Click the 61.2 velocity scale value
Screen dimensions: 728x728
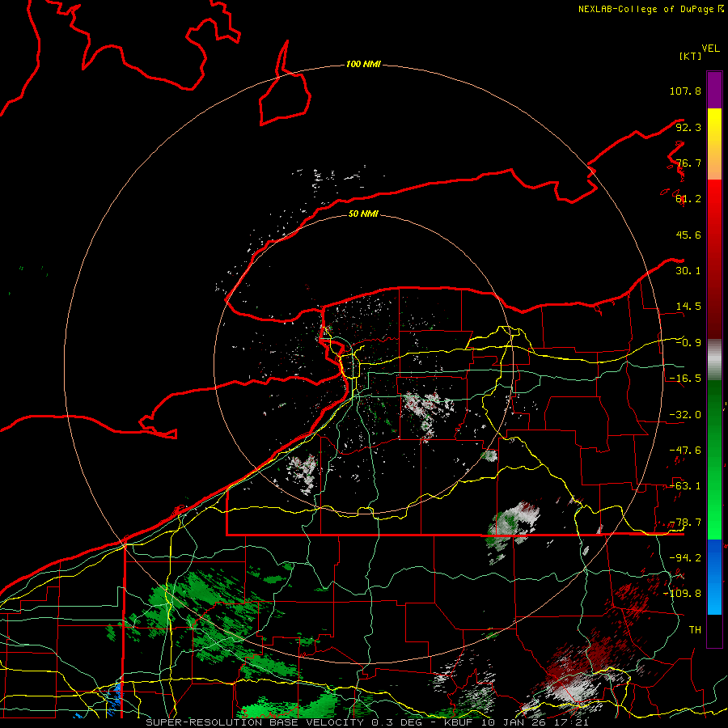coord(688,199)
